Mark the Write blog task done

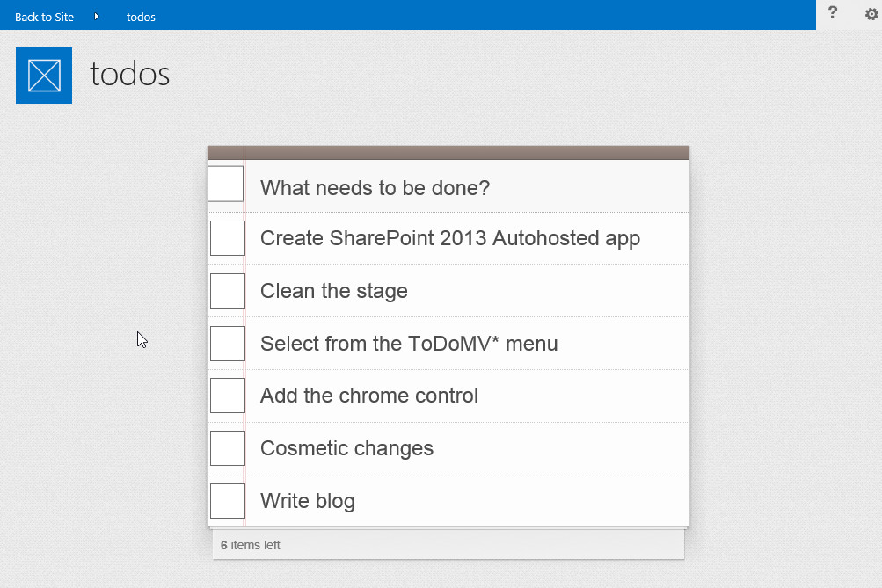tap(227, 501)
